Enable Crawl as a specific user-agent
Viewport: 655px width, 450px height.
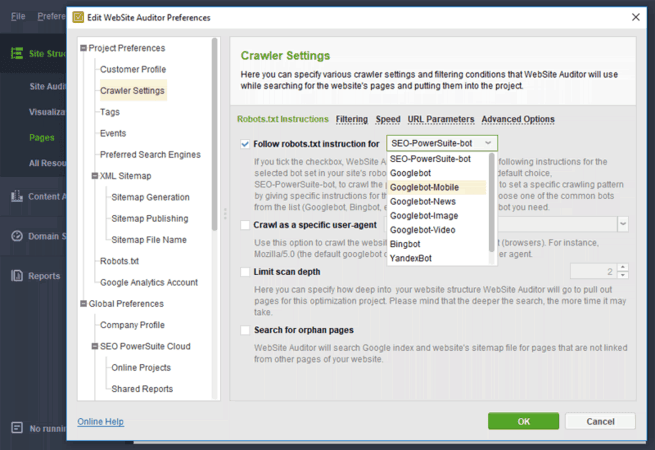pyautogui.click(x=246, y=225)
